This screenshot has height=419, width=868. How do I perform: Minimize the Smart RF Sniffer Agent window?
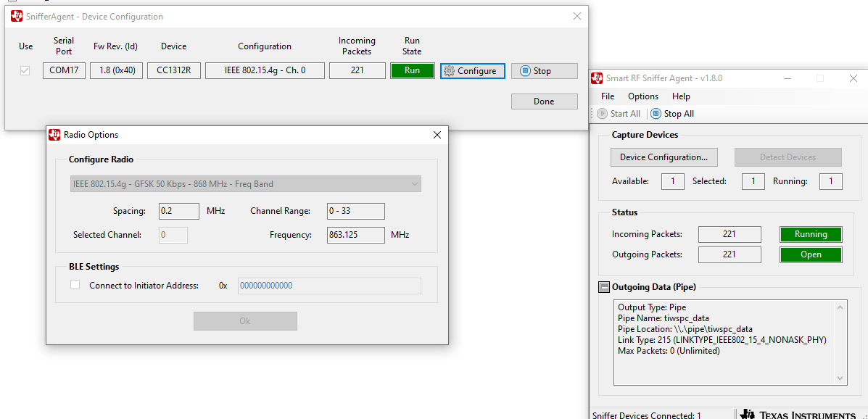tap(786, 78)
